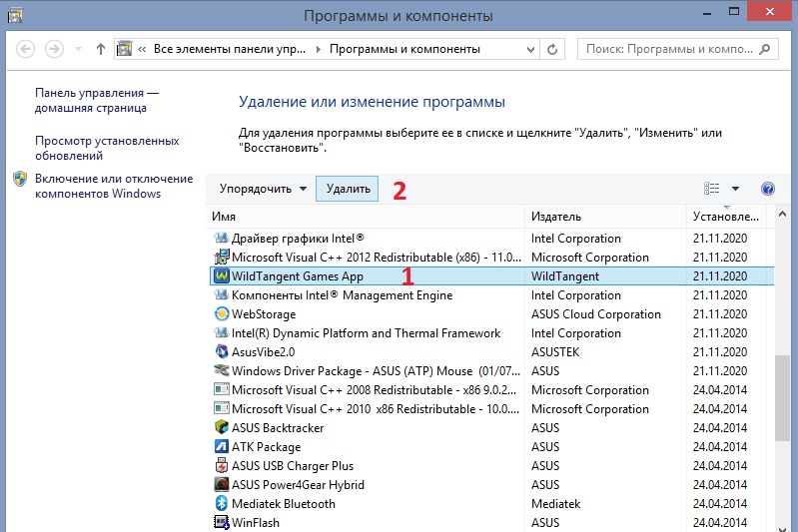Open the recent locations dropdown arrow
This screenshot has width=798, height=532.
78,49
